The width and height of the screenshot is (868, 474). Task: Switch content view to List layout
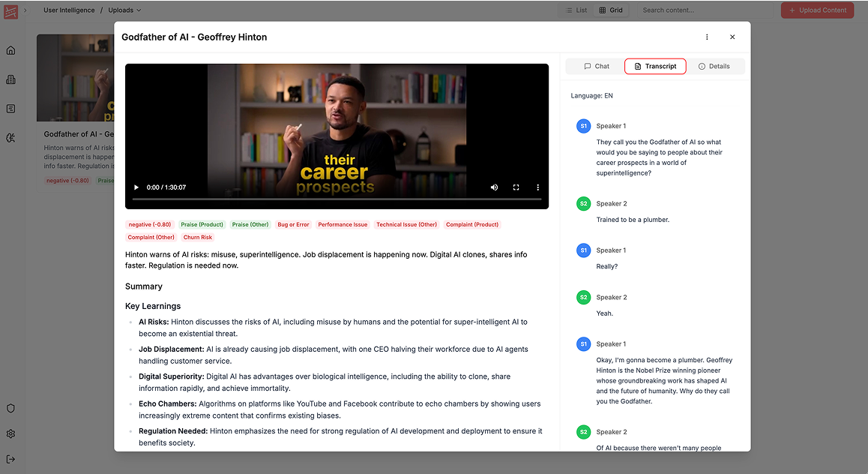(576, 10)
